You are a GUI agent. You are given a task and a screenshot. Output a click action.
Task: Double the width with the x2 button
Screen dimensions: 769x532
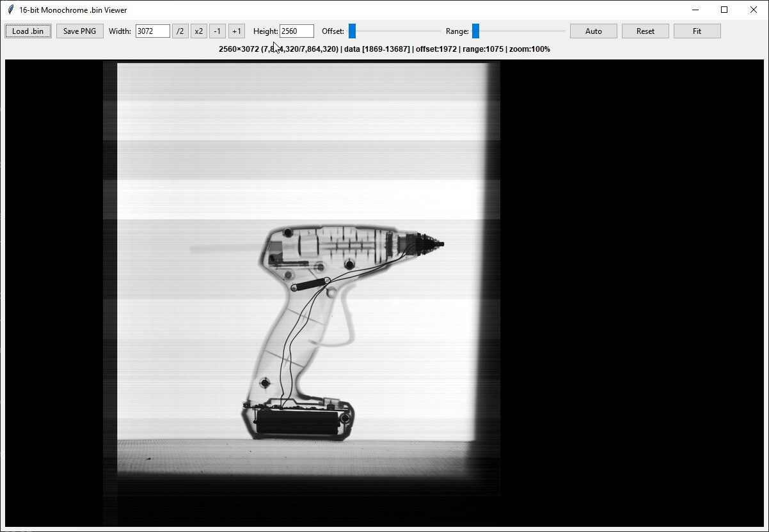pos(199,31)
